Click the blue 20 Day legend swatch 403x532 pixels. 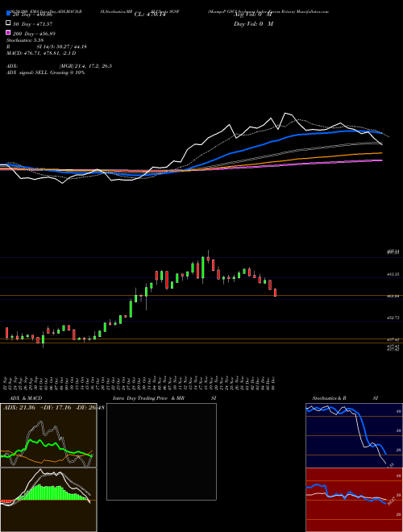8,13
